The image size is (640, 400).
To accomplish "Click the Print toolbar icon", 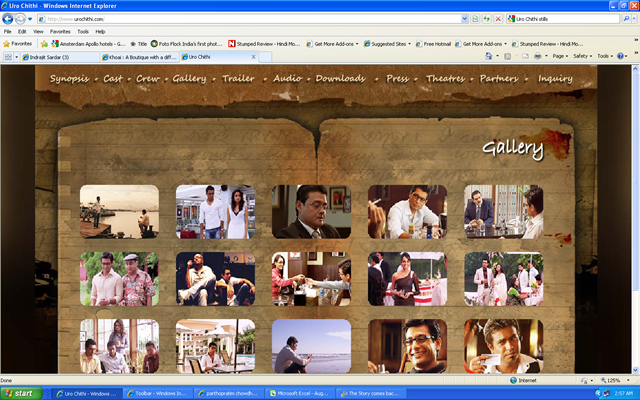I will tap(538, 56).
